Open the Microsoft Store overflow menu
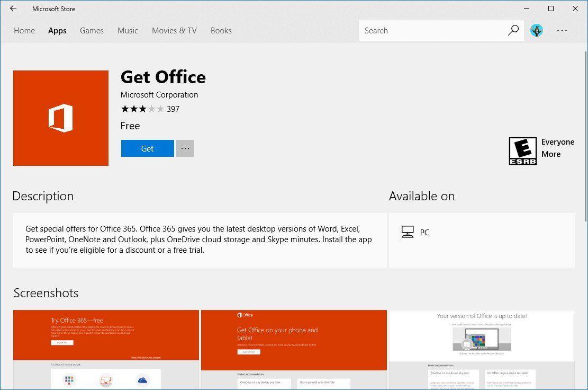The image size is (588, 390). click(x=562, y=30)
